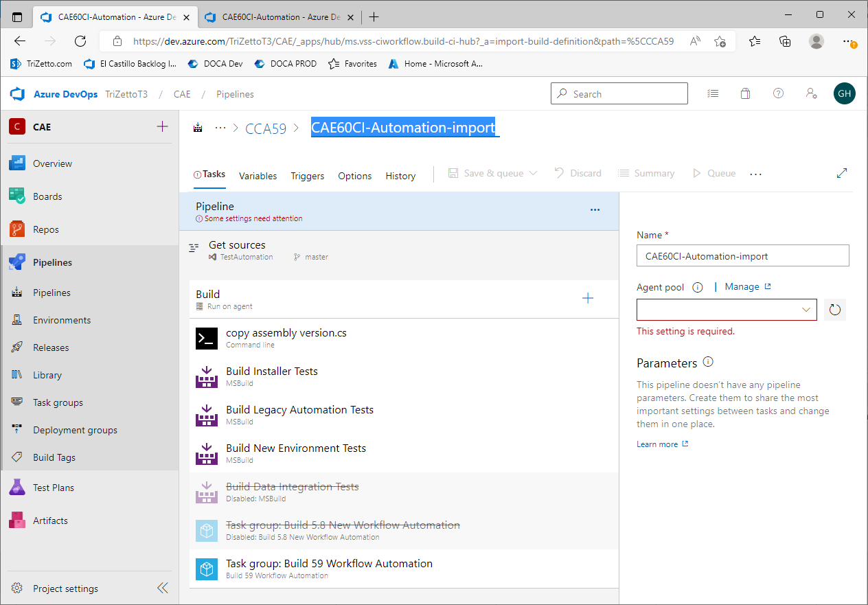Switch to the Triggers tab
The width and height of the screenshot is (868, 605).
[307, 176]
